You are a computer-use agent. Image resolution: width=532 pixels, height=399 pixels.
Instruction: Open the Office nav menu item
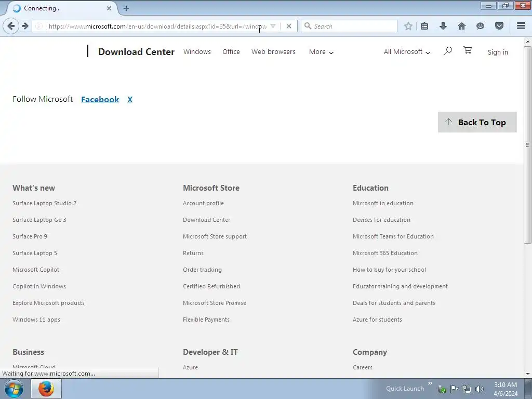pos(231,52)
